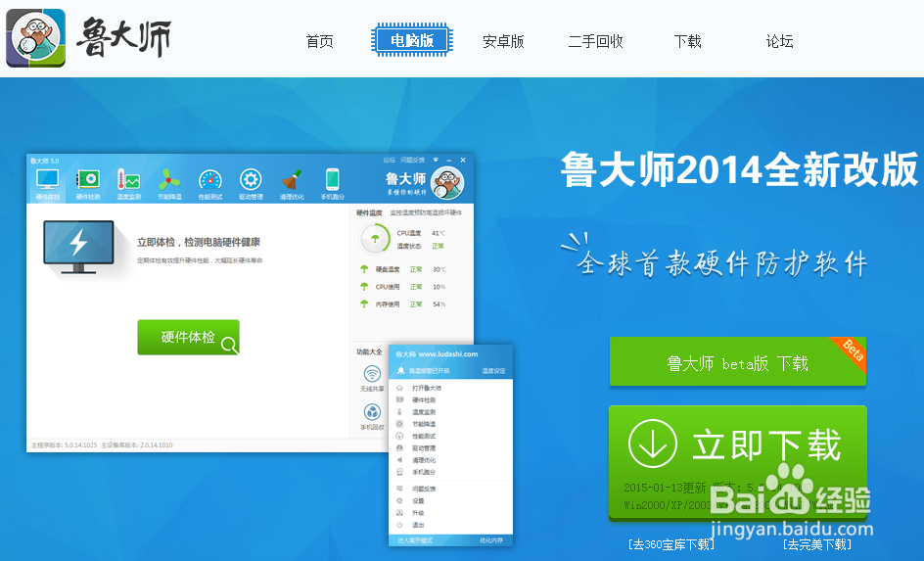Go to the 下载 nav tab
924x561 pixels.
tap(687, 41)
